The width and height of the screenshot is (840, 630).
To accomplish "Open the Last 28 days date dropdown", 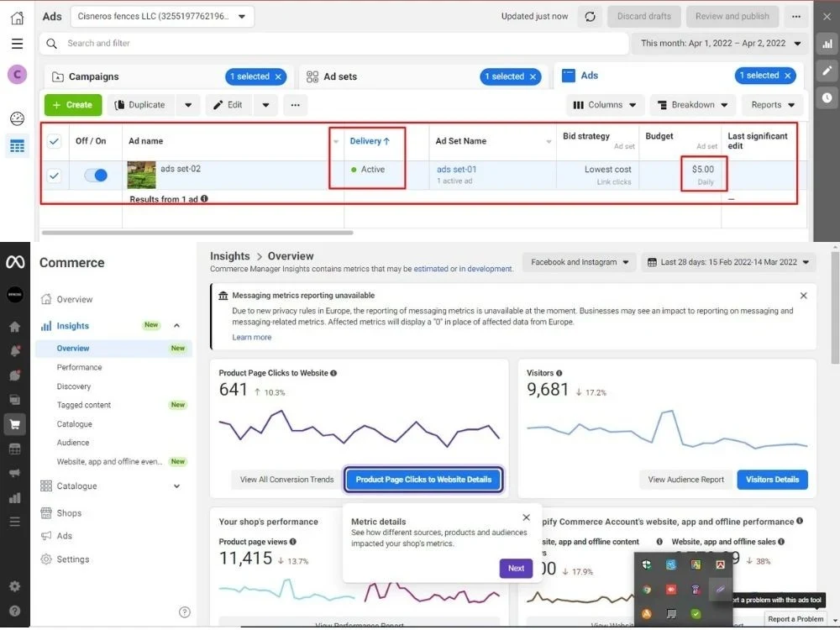I will [x=728, y=262].
